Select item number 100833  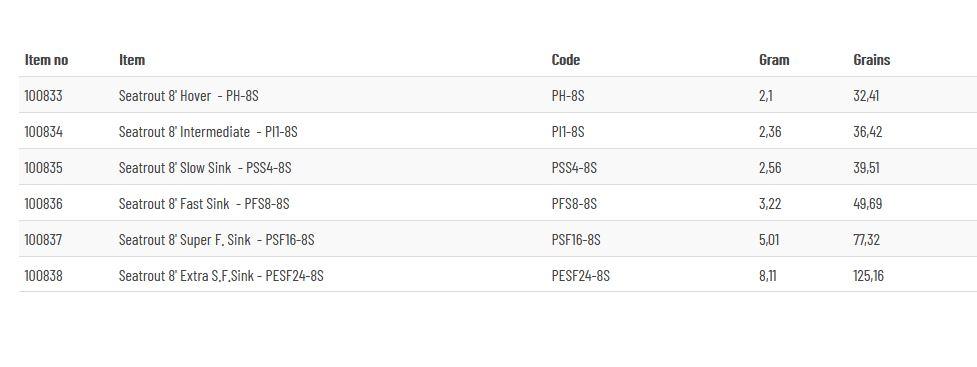tap(43, 96)
